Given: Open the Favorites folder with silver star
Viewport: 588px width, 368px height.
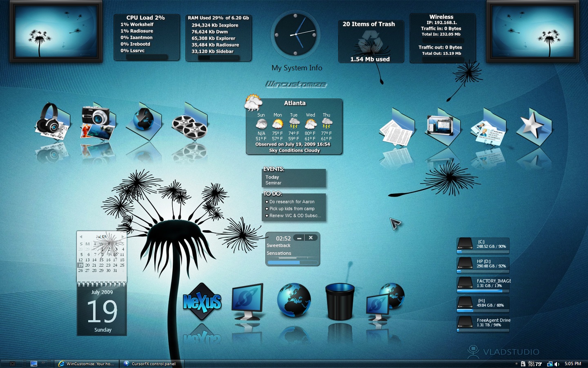Looking at the screenshot, I should (x=534, y=128).
